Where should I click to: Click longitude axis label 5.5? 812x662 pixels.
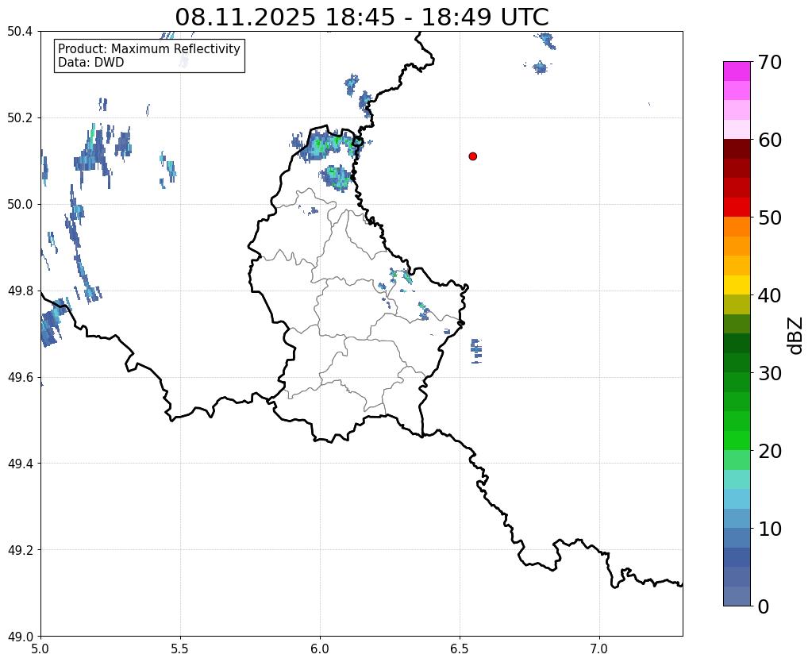180,649
